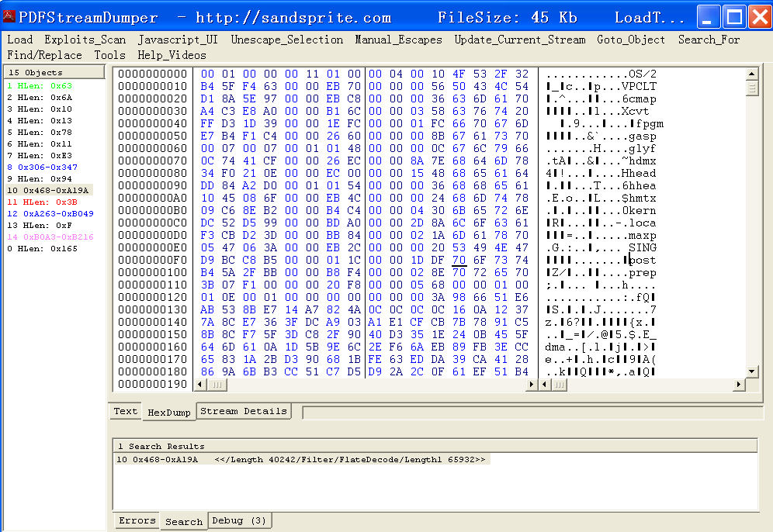Click the ASCII pane horizontal scrollbar thumb
773x532 pixels.
point(559,384)
